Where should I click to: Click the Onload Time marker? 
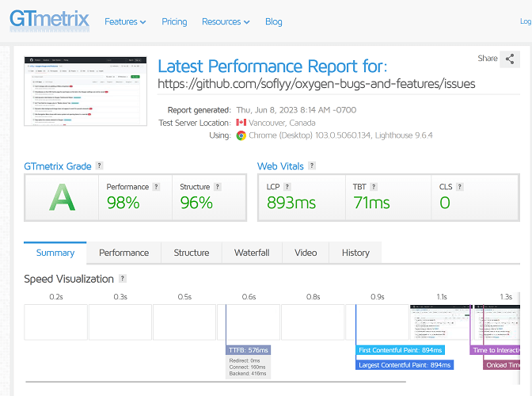pos(502,365)
